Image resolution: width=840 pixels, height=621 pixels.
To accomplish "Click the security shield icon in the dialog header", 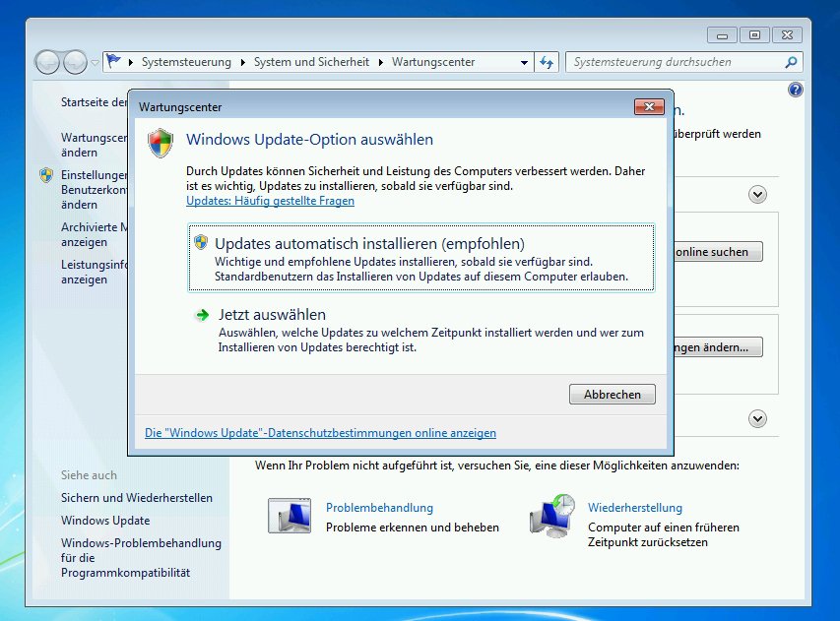I will (x=161, y=141).
